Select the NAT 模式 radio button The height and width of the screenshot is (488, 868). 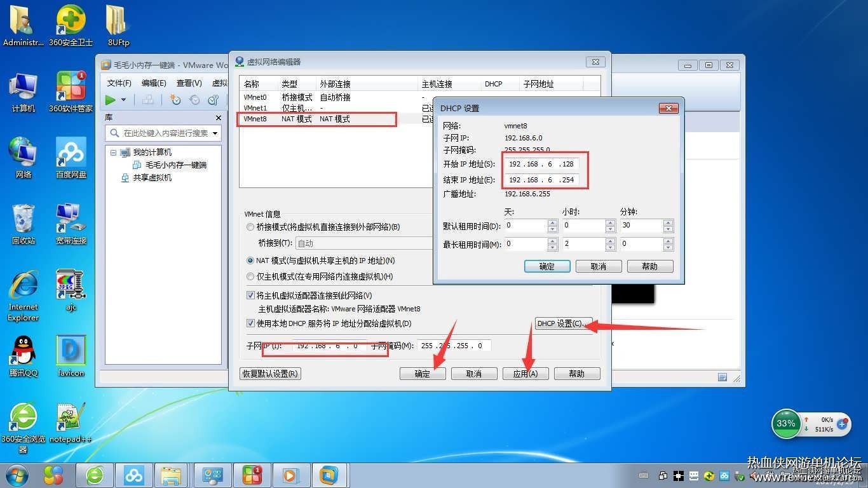click(x=250, y=261)
